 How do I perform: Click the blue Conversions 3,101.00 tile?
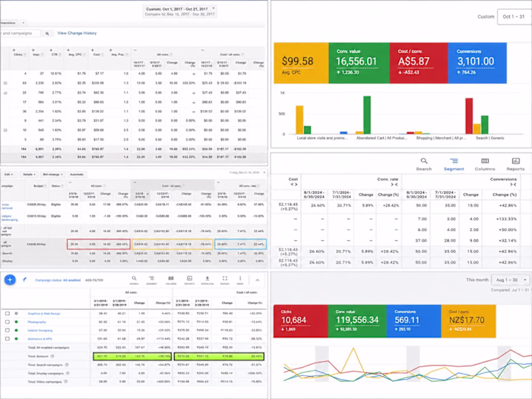click(x=477, y=63)
